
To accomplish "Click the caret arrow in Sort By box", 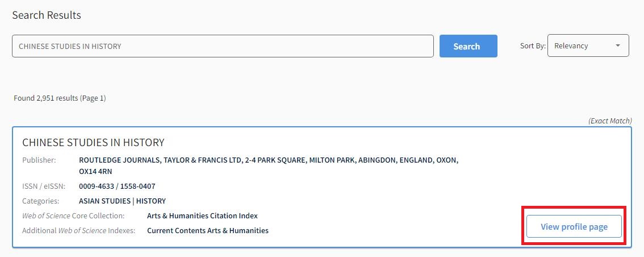I will click(617, 46).
